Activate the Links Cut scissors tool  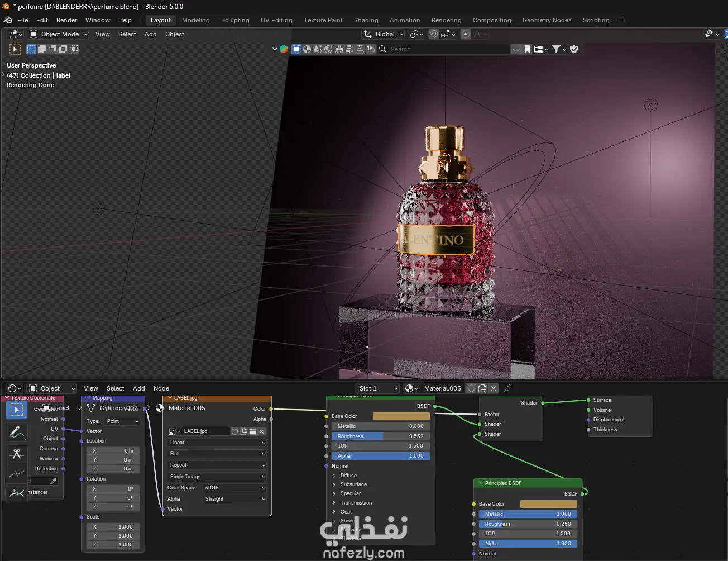(x=17, y=454)
